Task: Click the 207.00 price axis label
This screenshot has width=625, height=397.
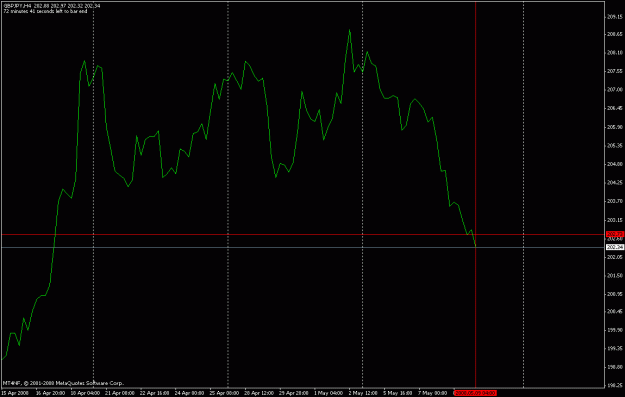Action: (615, 90)
